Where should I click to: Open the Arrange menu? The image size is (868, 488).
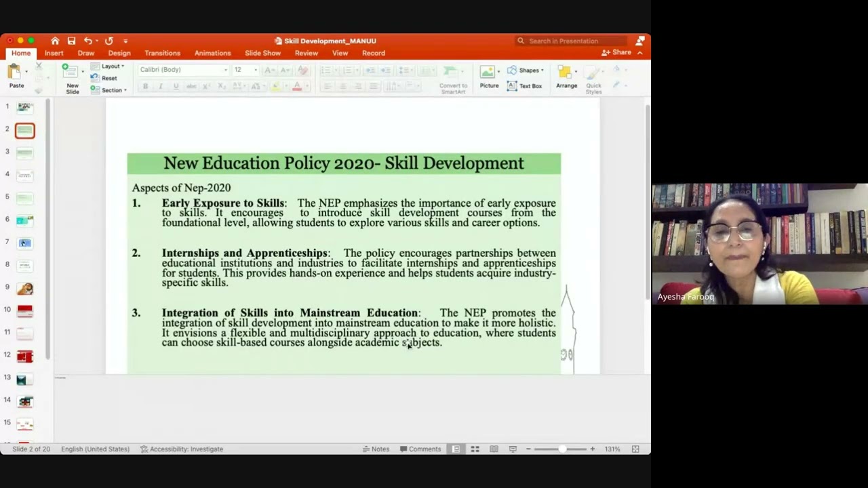click(566, 77)
